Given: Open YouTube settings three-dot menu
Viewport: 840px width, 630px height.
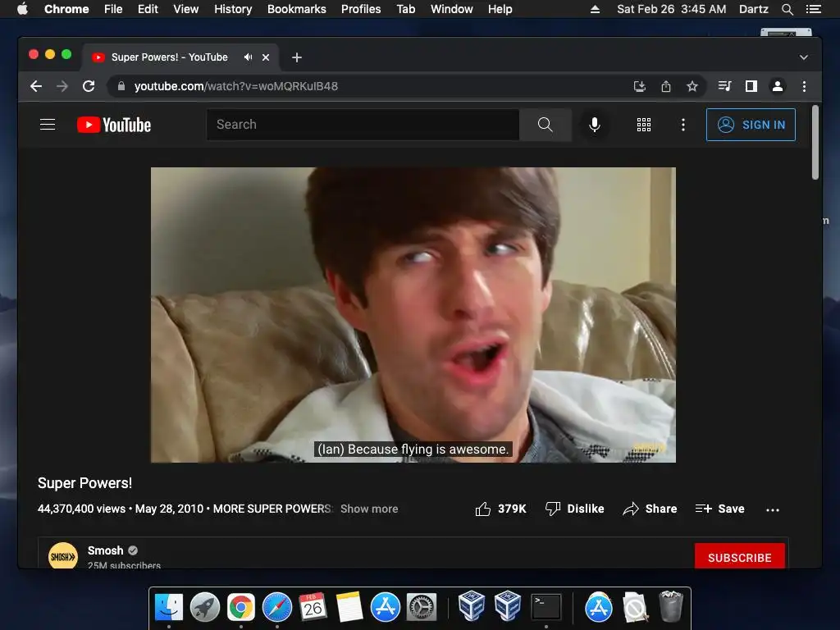Looking at the screenshot, I should point(682,125).
